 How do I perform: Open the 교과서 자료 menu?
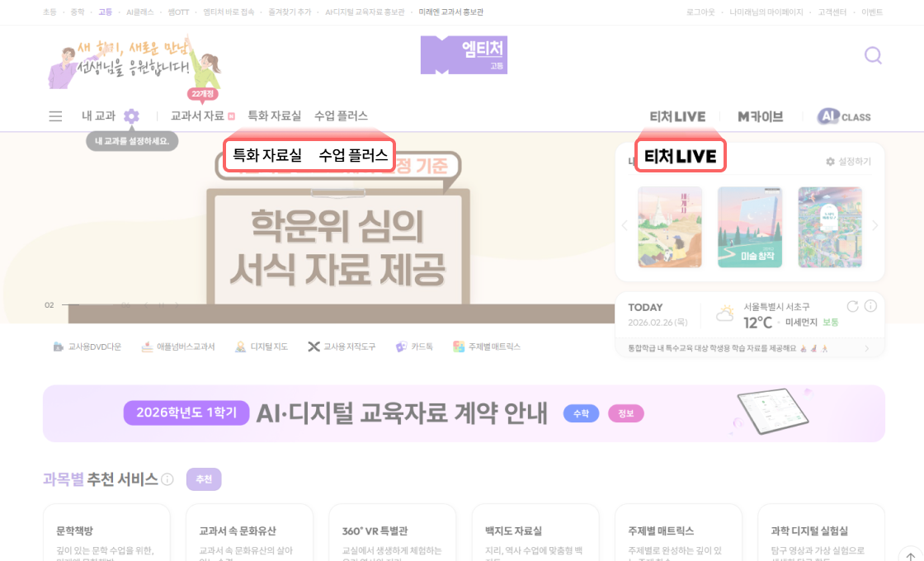(x=197, y=116)
